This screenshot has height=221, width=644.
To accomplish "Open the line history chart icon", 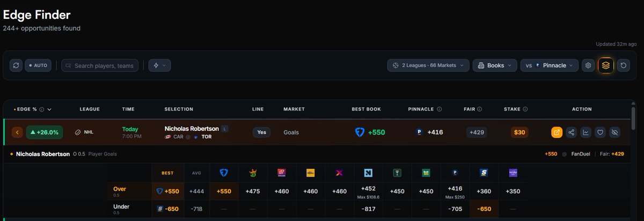I will click(x=586, y=132).
